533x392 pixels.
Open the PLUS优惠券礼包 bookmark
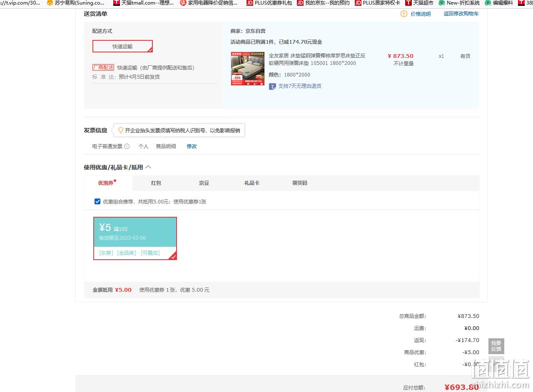tap(269, 3)
